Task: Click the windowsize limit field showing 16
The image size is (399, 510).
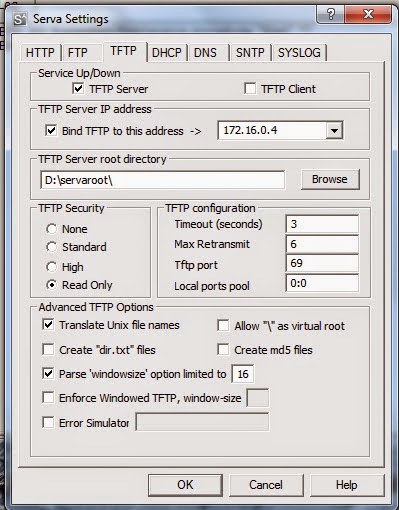Action: pyautogui.click(x=243, y=374)
